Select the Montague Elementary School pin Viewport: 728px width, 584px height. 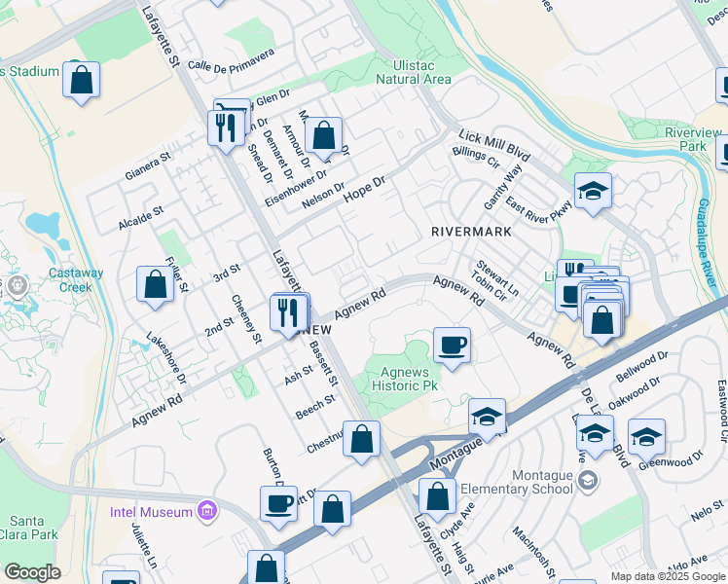point(588,480)
